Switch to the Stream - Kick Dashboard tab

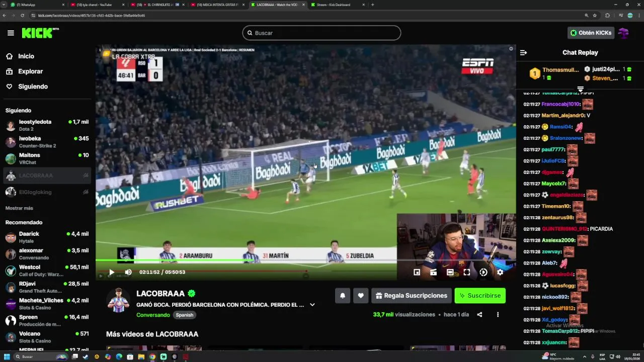(338, 5)
